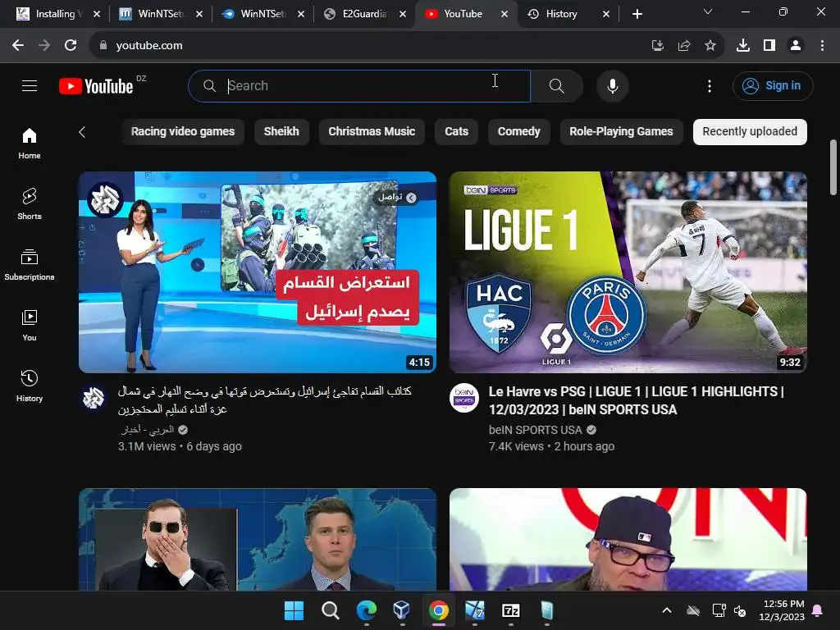This screenshot has height=630, width=840.
Task: Open Windows Start menu
Action: coord(294,610)
